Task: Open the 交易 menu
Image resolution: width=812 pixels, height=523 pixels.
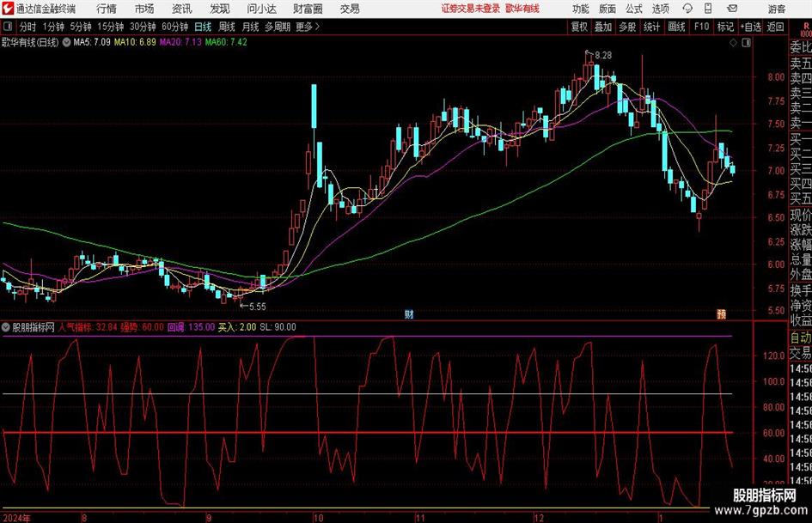Action: point(350,9)
